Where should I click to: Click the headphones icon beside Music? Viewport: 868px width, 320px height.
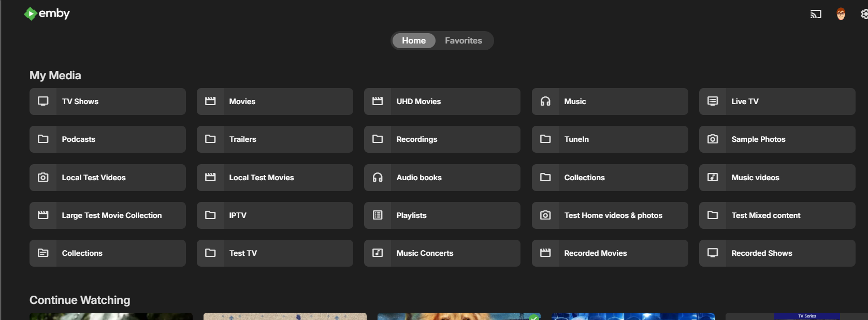pyautogui.click(x=545, y=101)
